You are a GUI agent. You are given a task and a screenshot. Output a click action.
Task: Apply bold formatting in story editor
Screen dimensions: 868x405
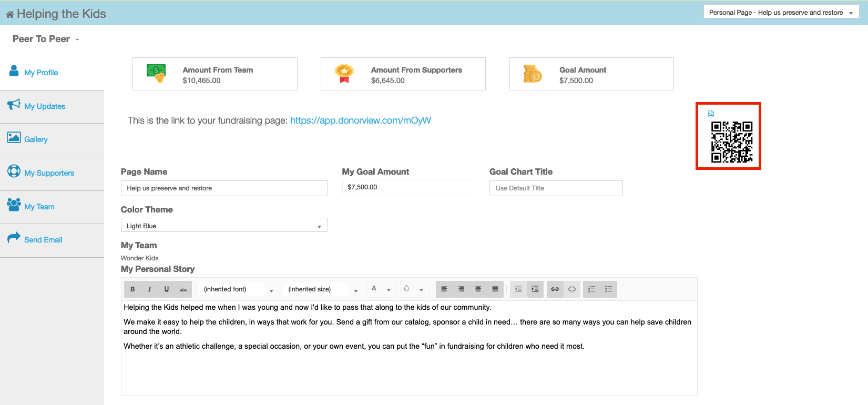[132, 289]
